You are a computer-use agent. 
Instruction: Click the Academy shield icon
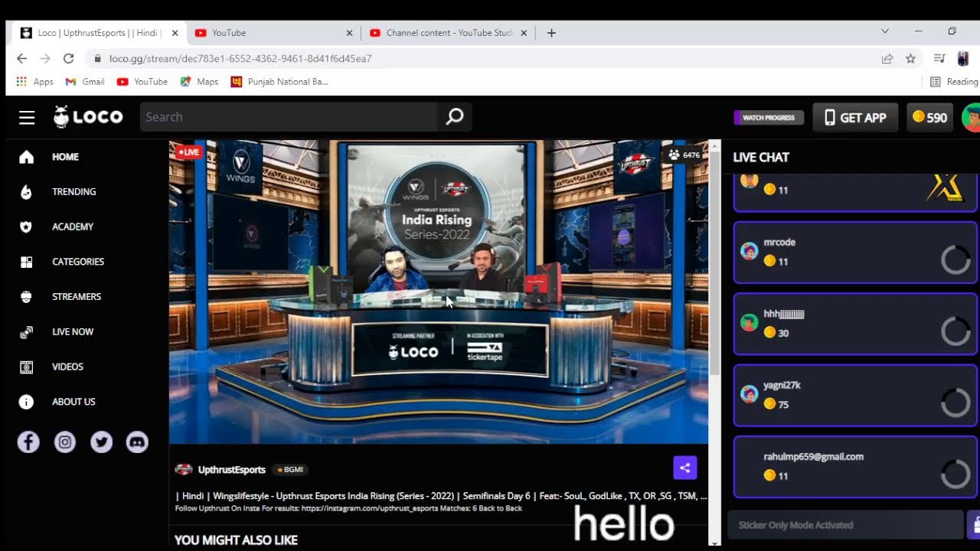[27, 227]
